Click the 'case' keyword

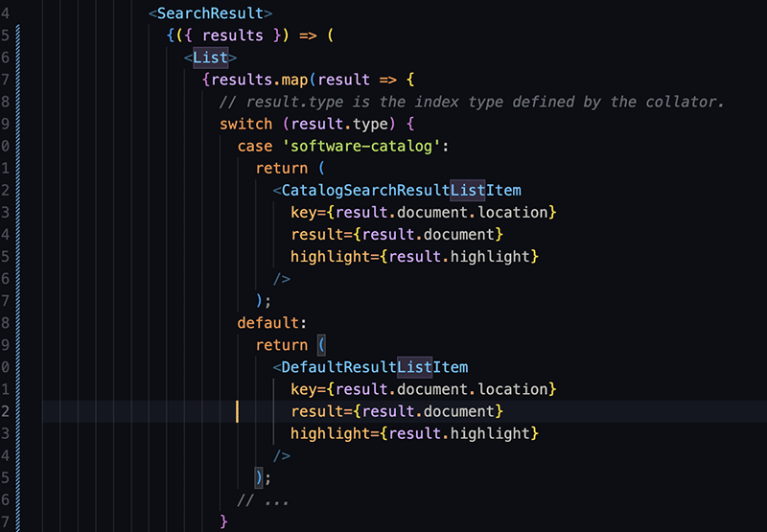tap(255, 147)
